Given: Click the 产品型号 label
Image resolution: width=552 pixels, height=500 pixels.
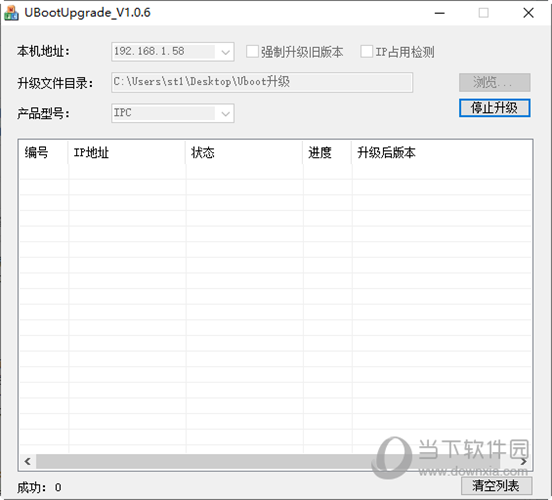Looking at the screenshot, I should (43, 113).
